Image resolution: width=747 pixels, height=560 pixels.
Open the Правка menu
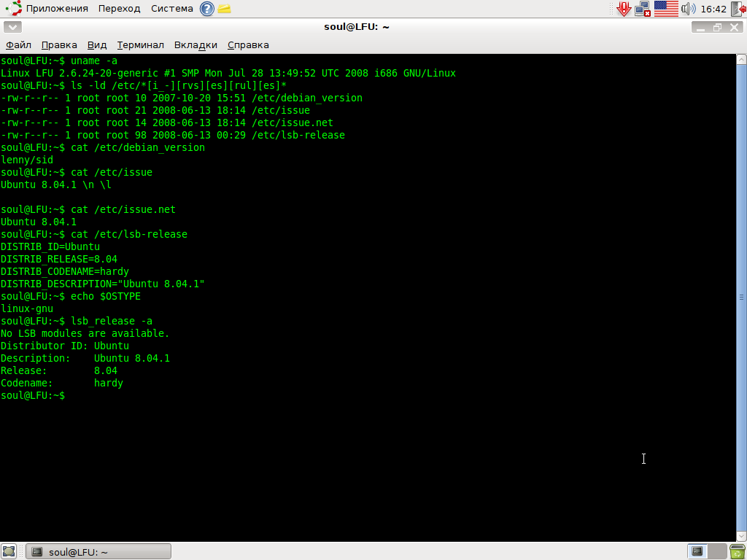(59, 44)
